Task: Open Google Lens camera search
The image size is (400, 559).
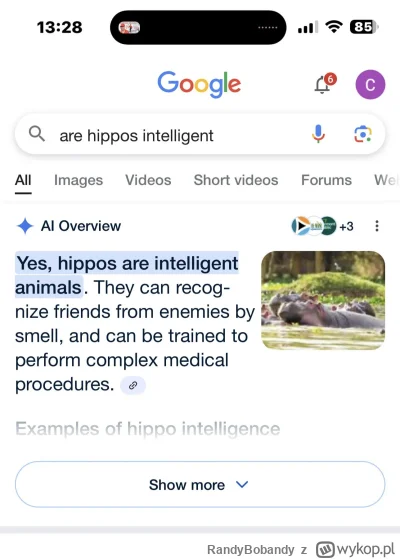Action: click(363, 134)
